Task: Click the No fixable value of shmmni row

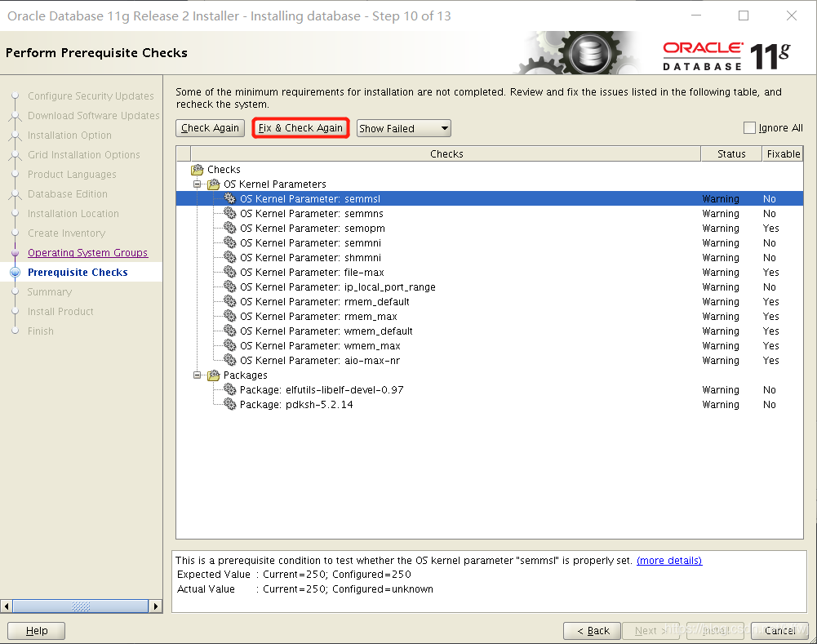Action: tap(770, 257)
